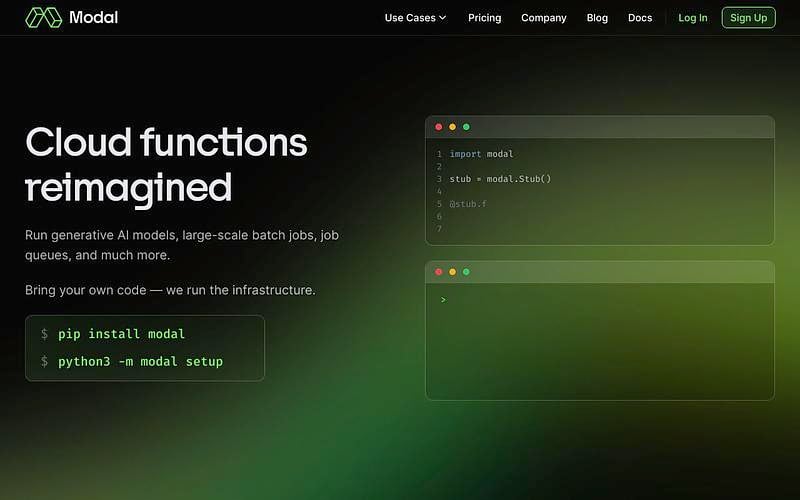Click the terminal prompt '>' symbol
Screen dimensions: 800x500
tap(443, 299)
